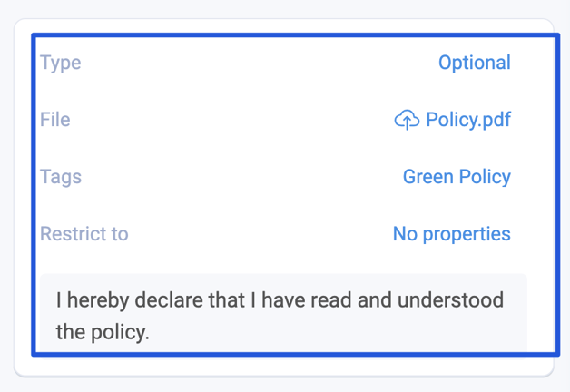Click the Tags field label
570x392 pixels.
61,177
